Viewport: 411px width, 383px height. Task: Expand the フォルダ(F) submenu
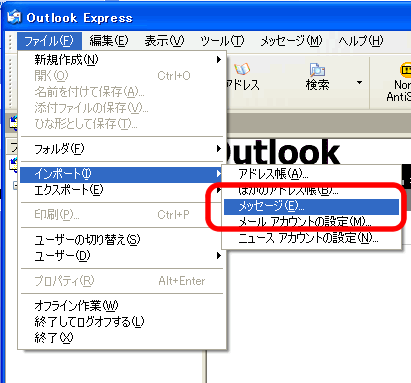(x=122, y=148)
